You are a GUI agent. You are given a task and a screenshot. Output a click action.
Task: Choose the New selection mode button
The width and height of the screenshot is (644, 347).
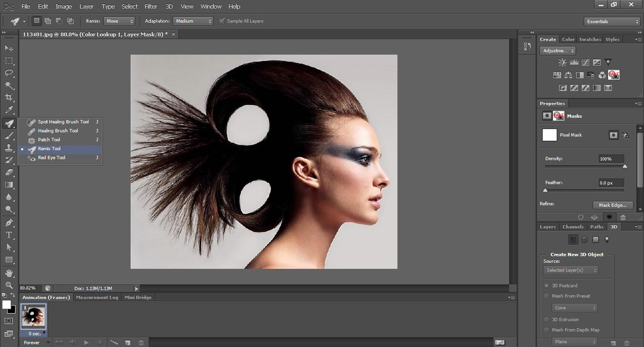click(x=36, y=21)
